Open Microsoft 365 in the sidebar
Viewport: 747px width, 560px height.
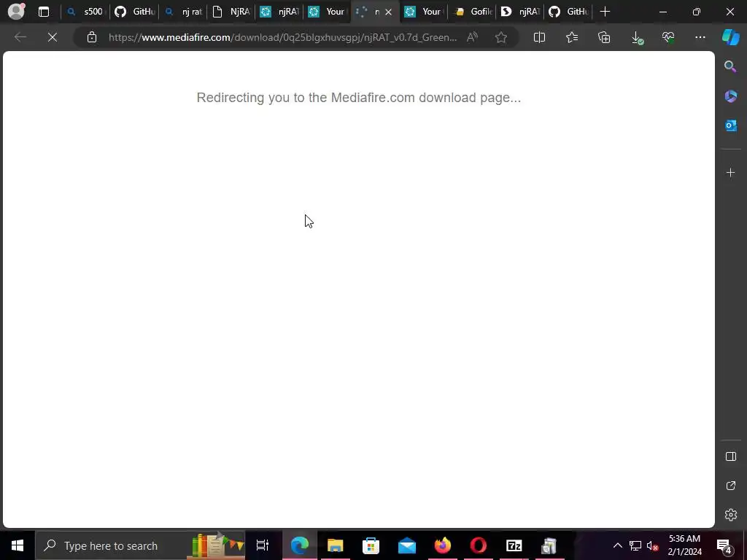[730, 96]
